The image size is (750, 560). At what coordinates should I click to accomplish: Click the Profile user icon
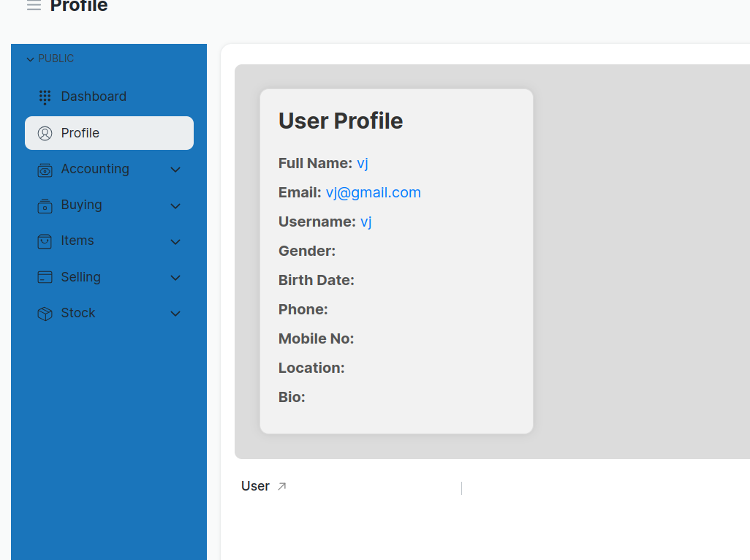[45, 133]
